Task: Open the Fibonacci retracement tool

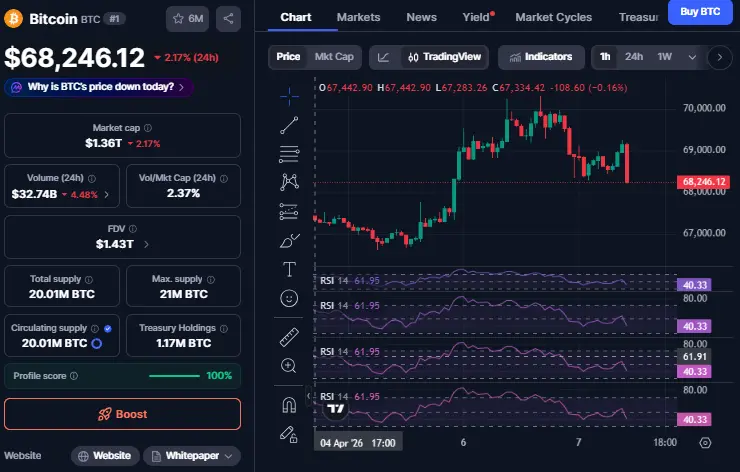Action: [289, 153]
